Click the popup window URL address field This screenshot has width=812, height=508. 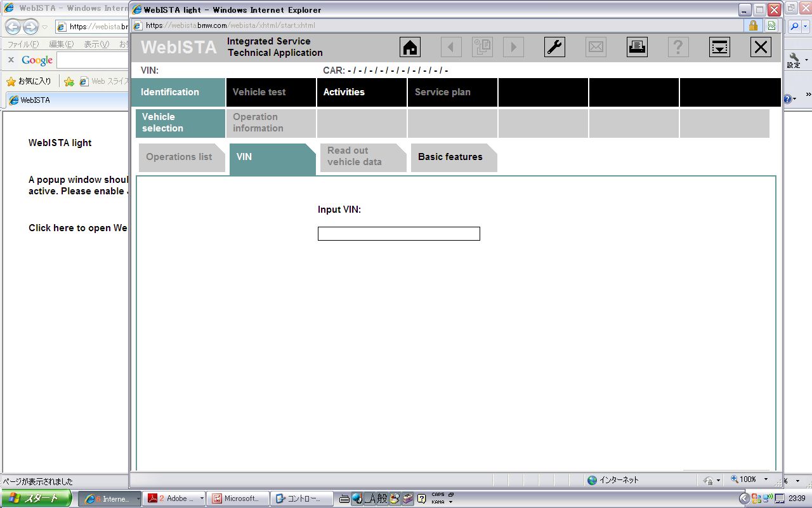point(437,25)
